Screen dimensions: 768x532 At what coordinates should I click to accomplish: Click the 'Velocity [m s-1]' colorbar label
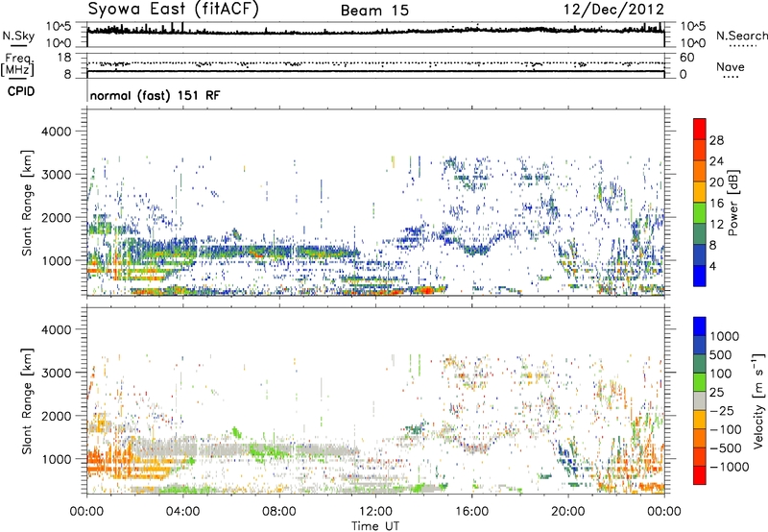click(x=758, y=400)
